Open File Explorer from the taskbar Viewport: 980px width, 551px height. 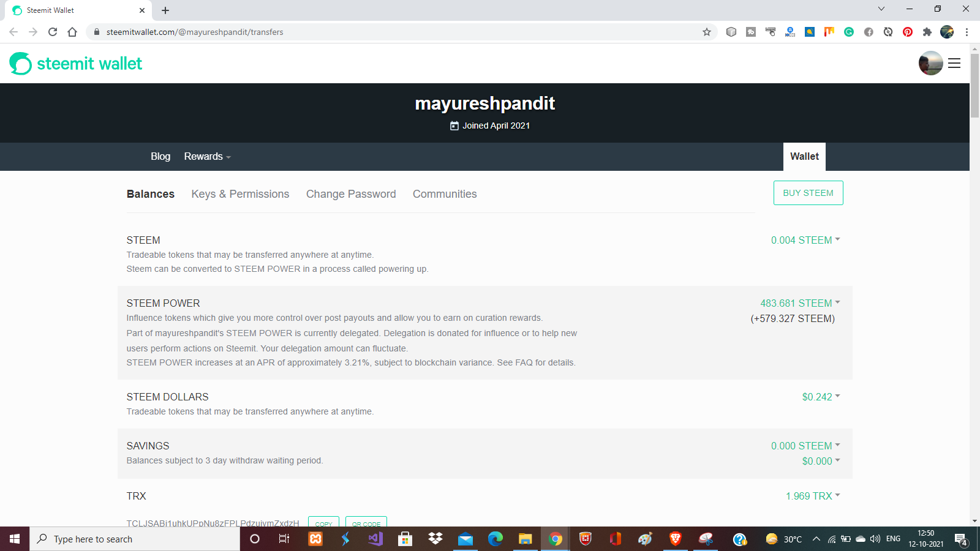(526, 539)
